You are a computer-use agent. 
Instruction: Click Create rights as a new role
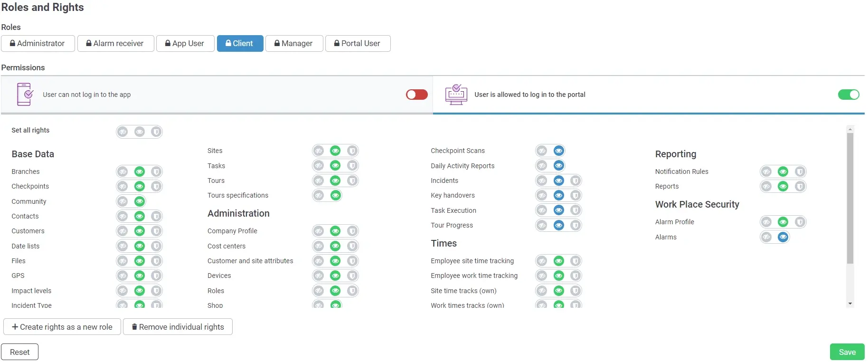pos(62,327)
